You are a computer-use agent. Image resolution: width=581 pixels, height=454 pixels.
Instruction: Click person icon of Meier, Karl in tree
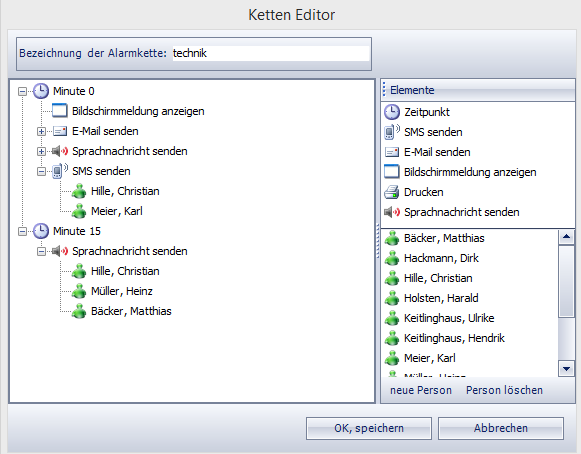79,211
